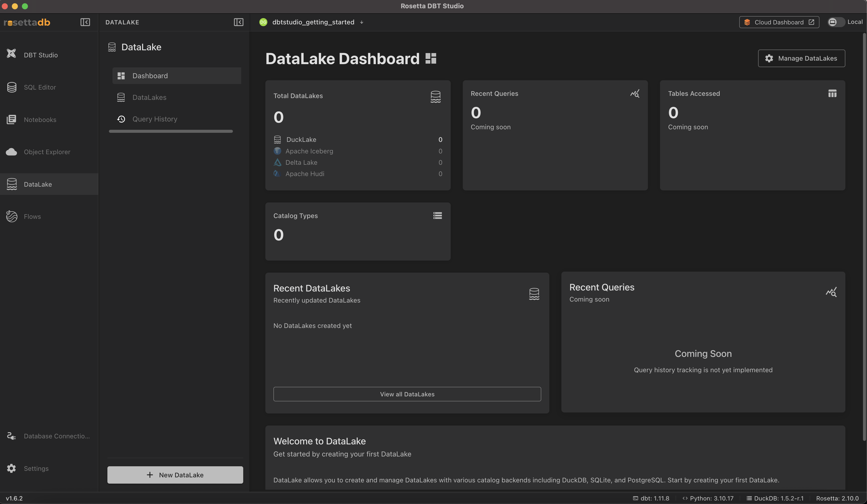Click the external-link icon on Cloud Dashboard

[x=811, y=22]
